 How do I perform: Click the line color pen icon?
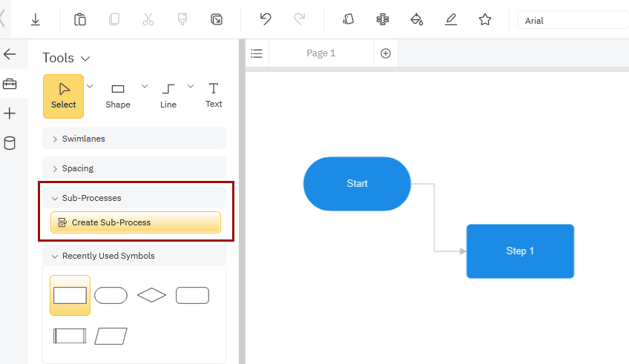click(x=451, y=20)
